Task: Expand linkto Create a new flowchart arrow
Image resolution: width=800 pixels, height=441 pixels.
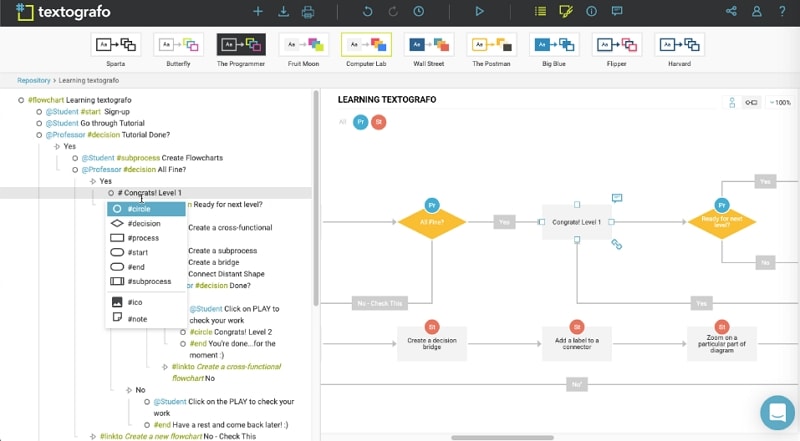Action: coord(93,436)
